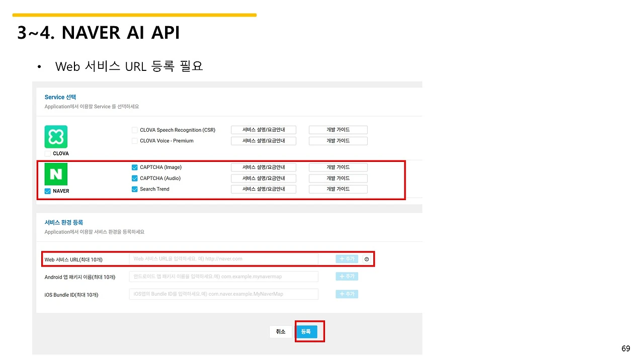Viewport: 644px width, 362px height.
Task: Click the blue 등록 register button
Action: coord(306,332)
